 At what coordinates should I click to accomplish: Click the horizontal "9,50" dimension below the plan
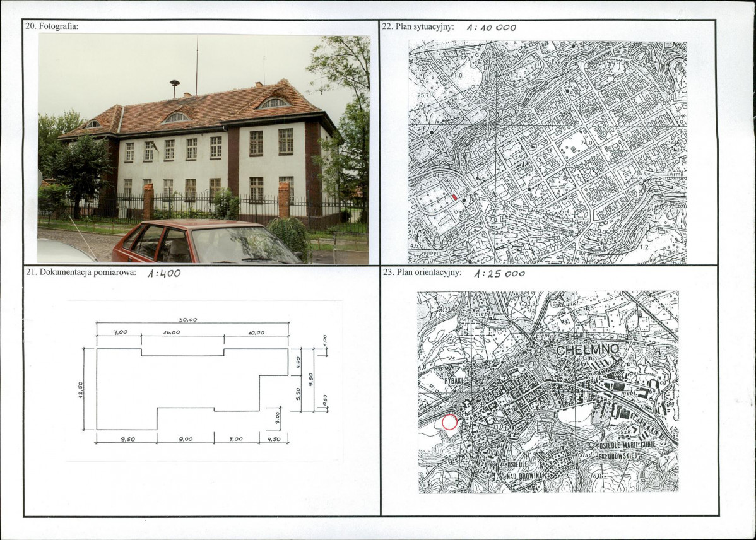click(x=127, y=439)
